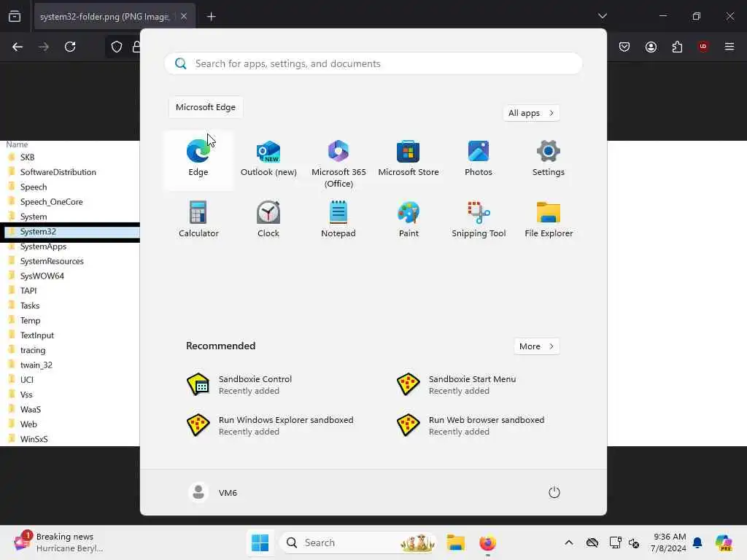
Task: Click the Name column header
Action: tap(18, 145)
